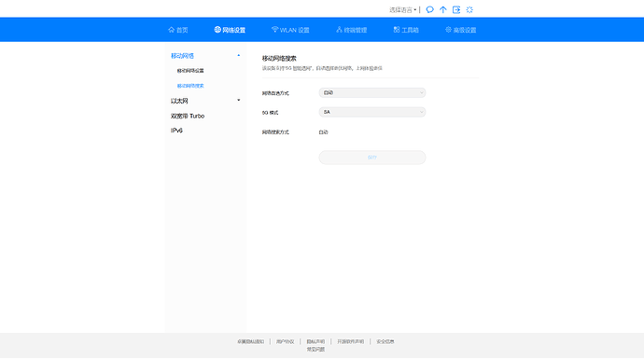Expand the 以太网 section arrow
Screen dimensions: 644x359
pos(239,100)
